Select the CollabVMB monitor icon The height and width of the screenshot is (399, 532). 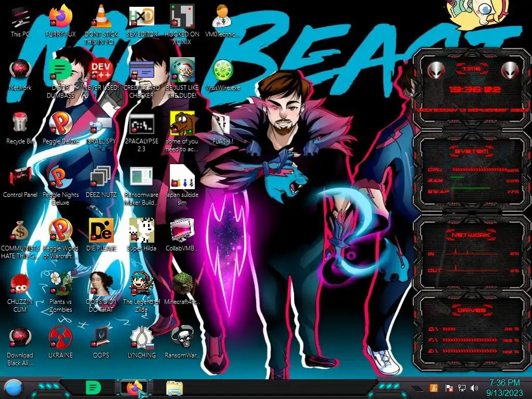pyautogui.click(x=182, y=230)
